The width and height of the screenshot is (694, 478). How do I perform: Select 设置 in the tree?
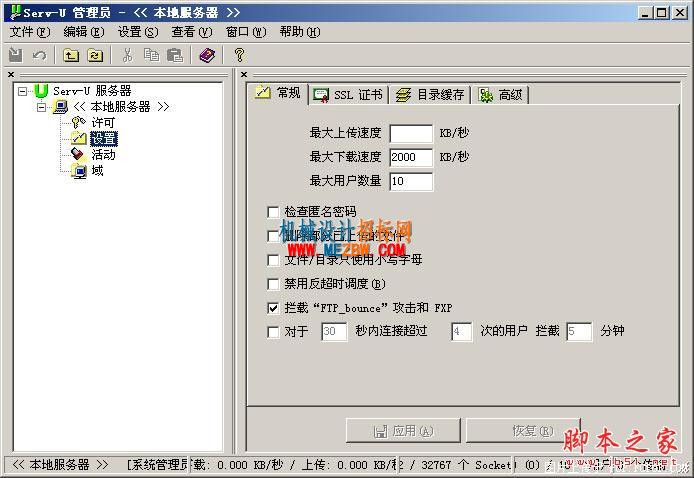click(104, 139)
